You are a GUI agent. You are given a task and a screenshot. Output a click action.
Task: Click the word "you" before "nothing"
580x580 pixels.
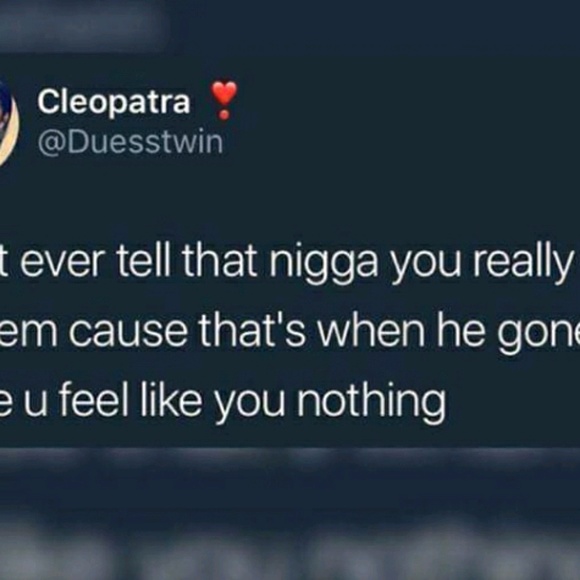pyautogui.click(x=250, y=406)
